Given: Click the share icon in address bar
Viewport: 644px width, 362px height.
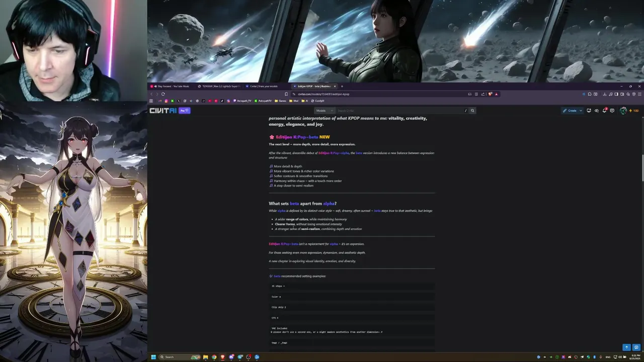Looking at the screenshot, I should [x=483, y=94].
